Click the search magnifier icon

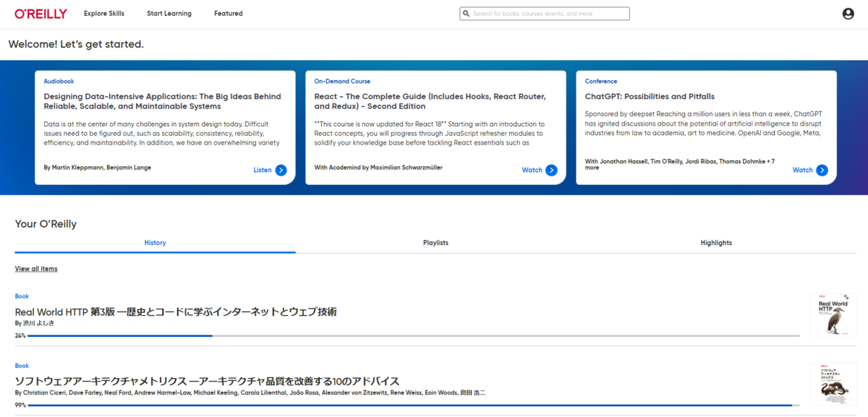click(467, 14)
